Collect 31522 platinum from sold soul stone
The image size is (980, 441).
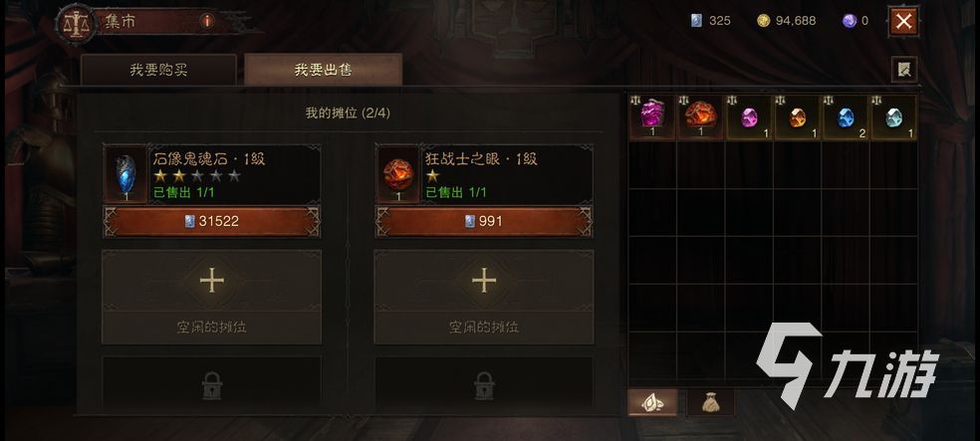[x=212, y=221]
